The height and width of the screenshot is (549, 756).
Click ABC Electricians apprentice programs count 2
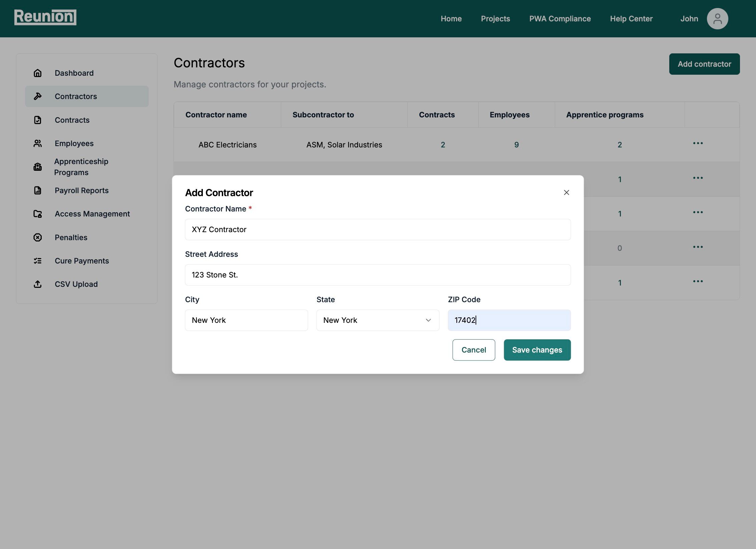click(620, 145)
